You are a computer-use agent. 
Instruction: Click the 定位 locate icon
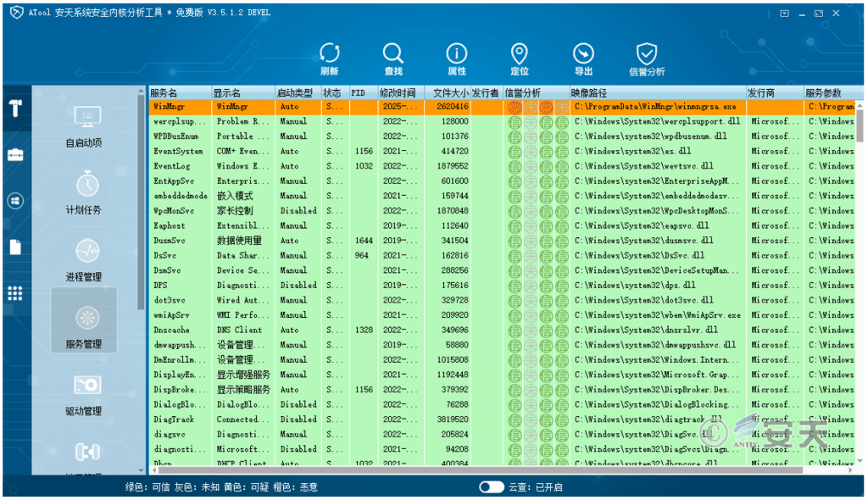coord(520,58)
